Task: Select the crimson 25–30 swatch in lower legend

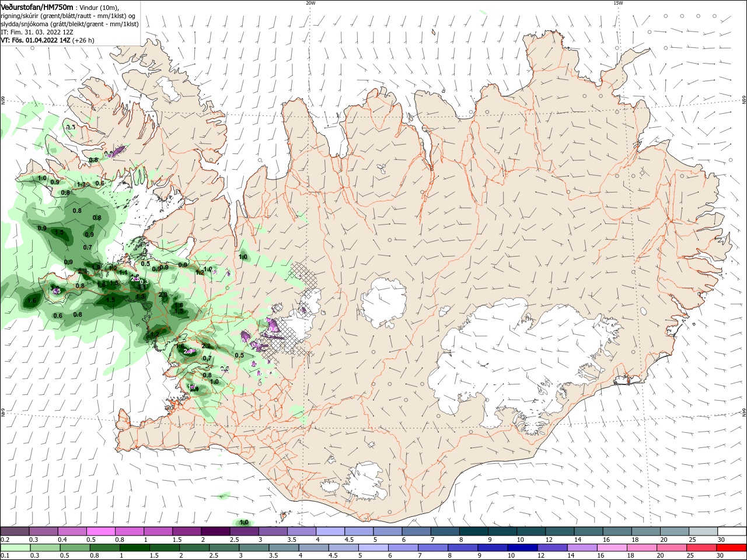Action: [701, 548]
